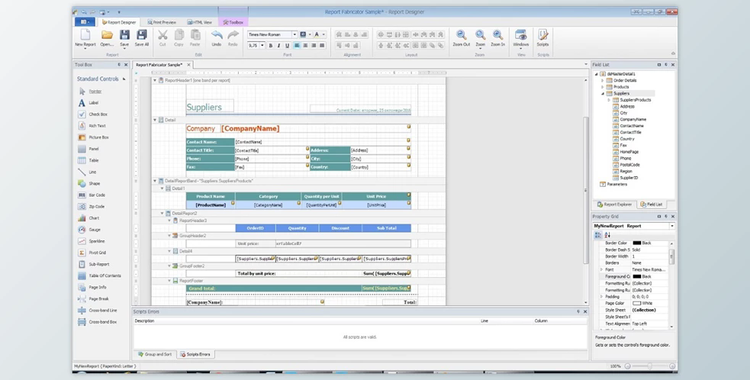
Task: Pick the Table control
Action: (x=88, y=160)
